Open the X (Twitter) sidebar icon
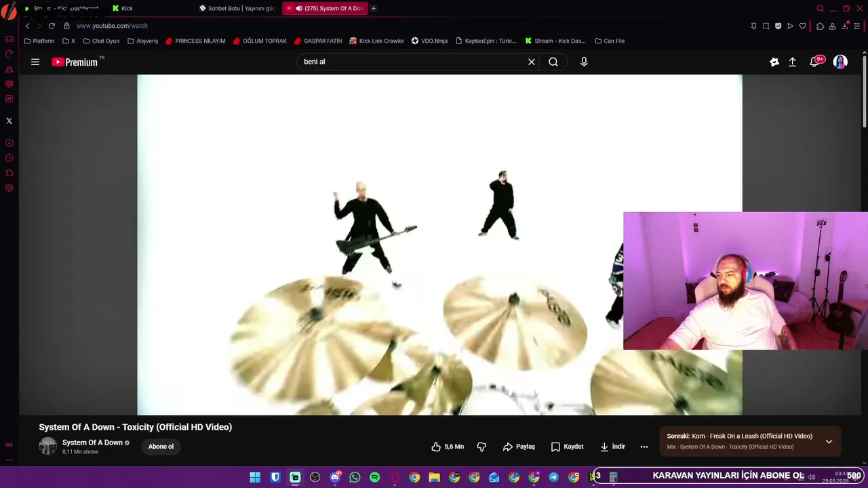Viewport: 868px width, 488px height. click(9, 121)
